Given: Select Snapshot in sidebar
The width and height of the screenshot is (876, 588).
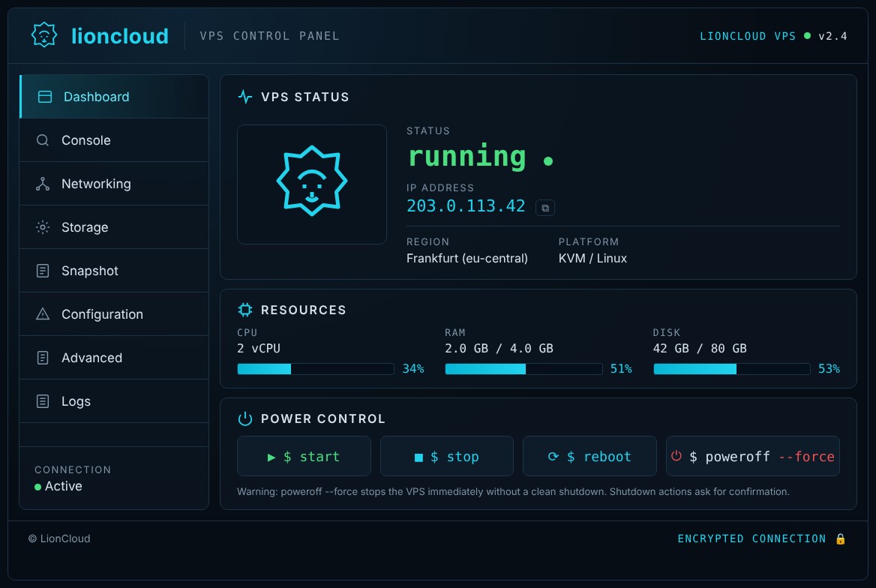Looking at the screenshot, I should pos(114,271).
